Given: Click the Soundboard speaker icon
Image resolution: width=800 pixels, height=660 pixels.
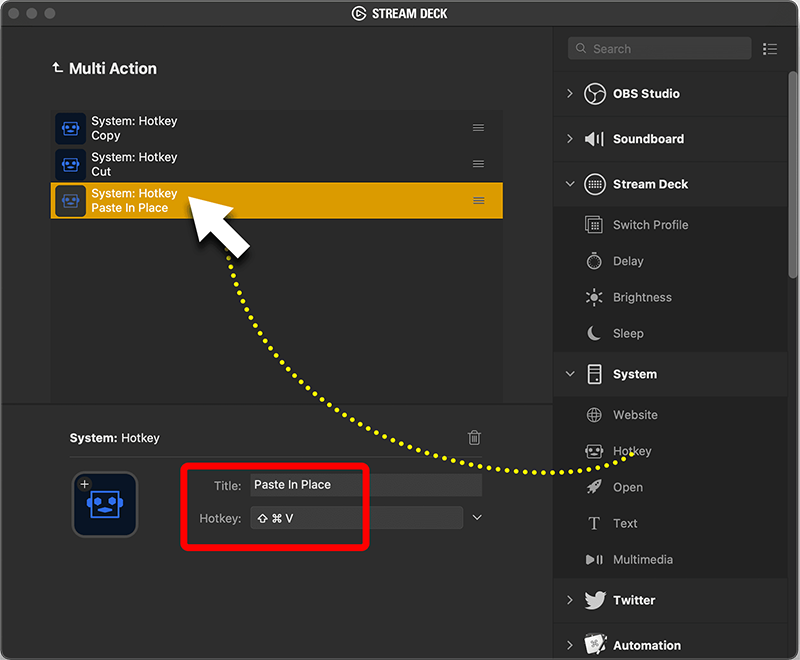Looking at the screenshot, I should (594, 139).
